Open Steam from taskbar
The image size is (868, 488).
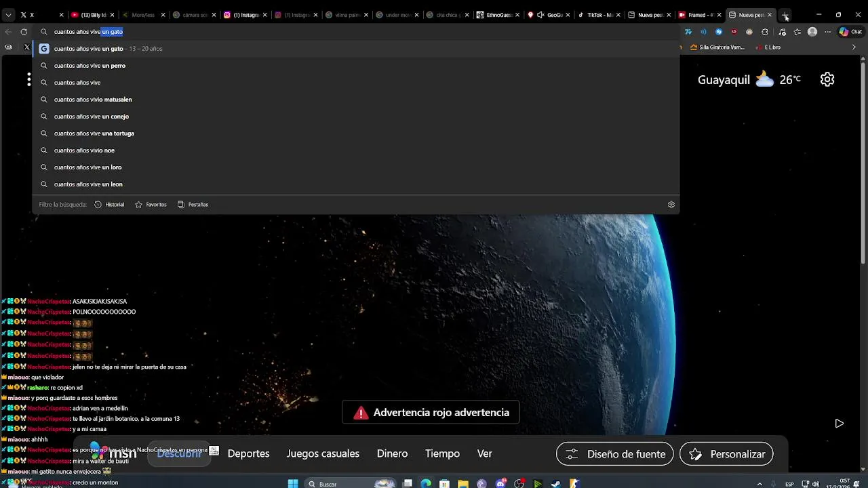click(556, 484)
